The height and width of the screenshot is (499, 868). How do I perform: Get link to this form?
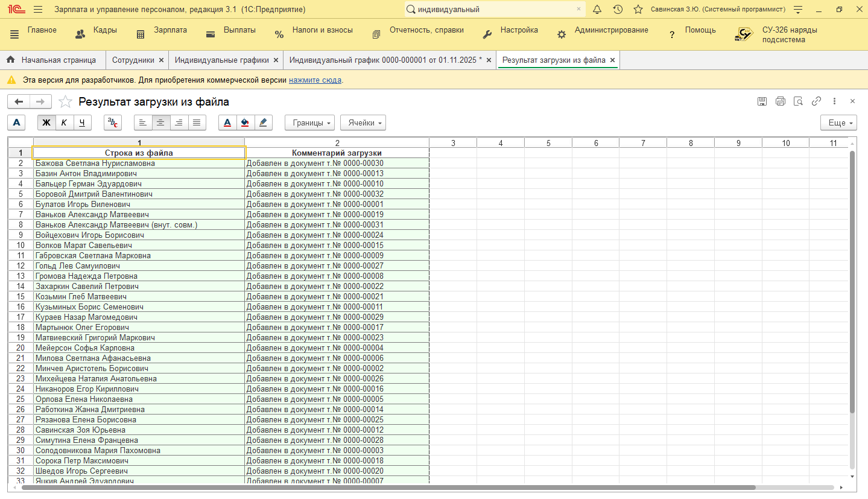816,101
